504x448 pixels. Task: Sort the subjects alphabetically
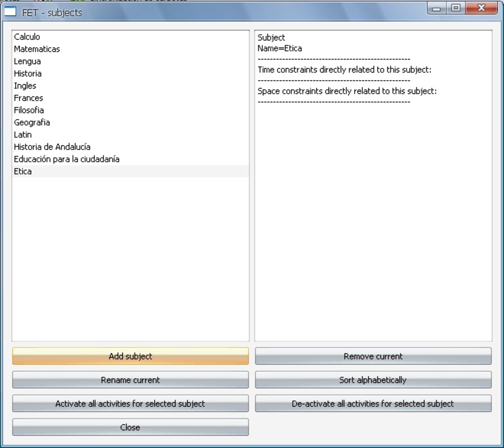373,380
